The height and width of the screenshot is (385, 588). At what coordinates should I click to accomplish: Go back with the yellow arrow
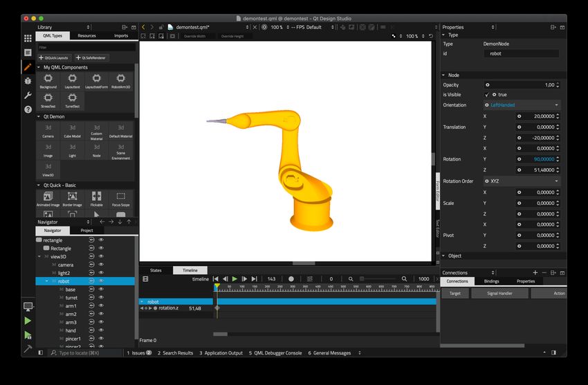pyautogui.click(x=143, y=27)
